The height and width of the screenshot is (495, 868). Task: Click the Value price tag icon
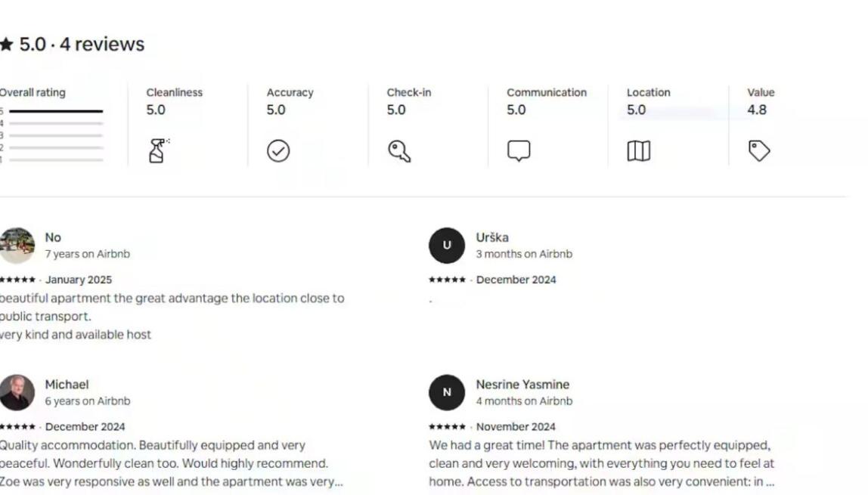point(758,151)
